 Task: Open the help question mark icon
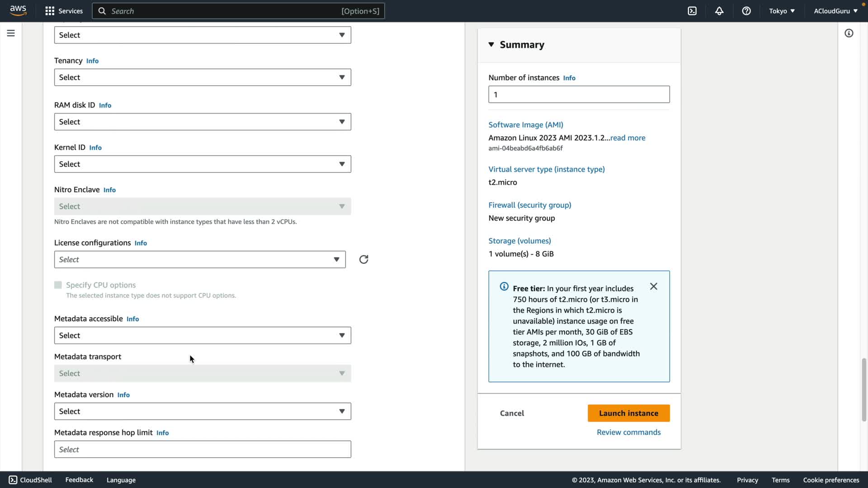pyautogui.click(x=746, y=11)
